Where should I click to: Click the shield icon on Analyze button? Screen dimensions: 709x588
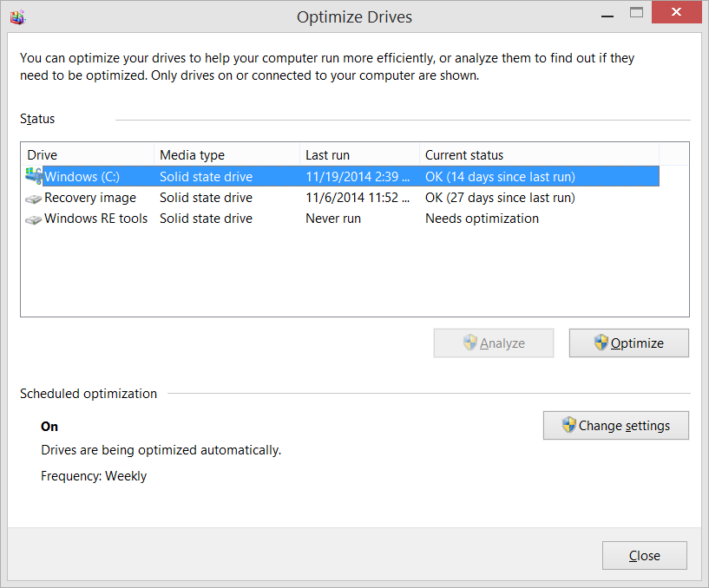469,343
